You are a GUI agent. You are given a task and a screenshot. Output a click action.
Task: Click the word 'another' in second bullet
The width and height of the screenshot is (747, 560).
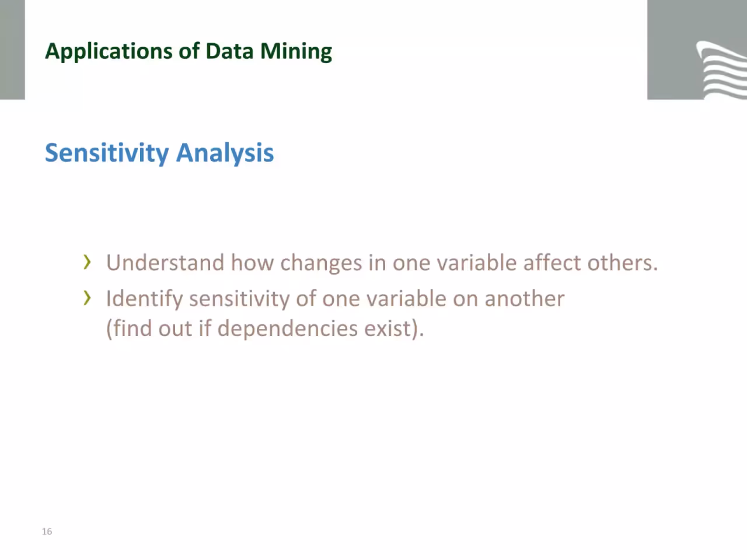click(524, 299)
